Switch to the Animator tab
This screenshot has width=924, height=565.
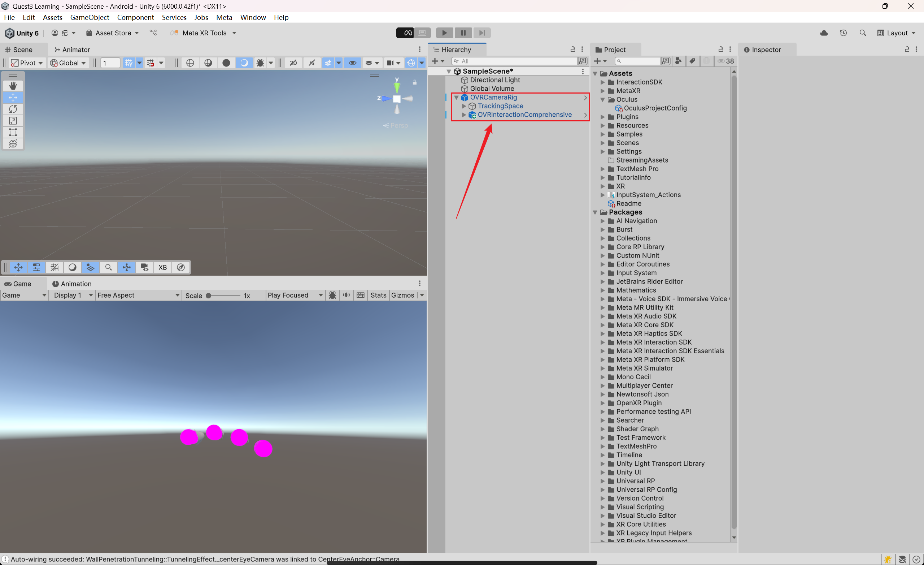72,49
